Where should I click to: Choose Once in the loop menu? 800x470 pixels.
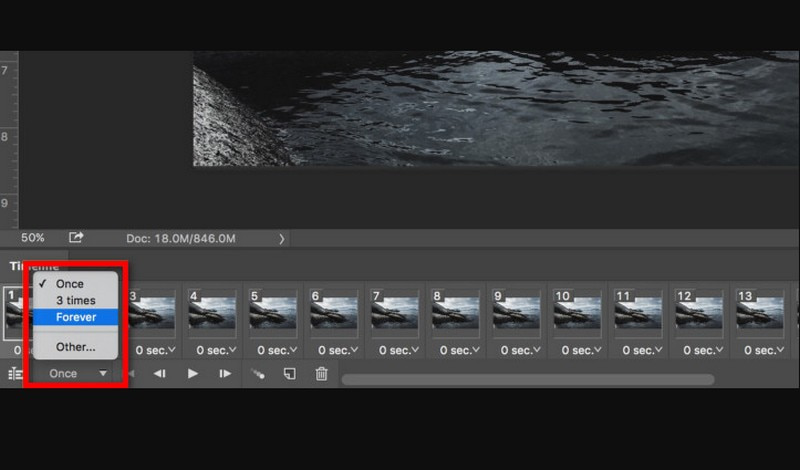point(76,284)
